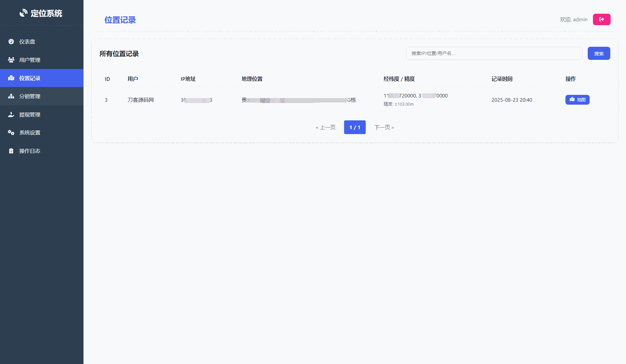
Task: Open 分销管理 from the sidebar
Action: coord(42,96)
